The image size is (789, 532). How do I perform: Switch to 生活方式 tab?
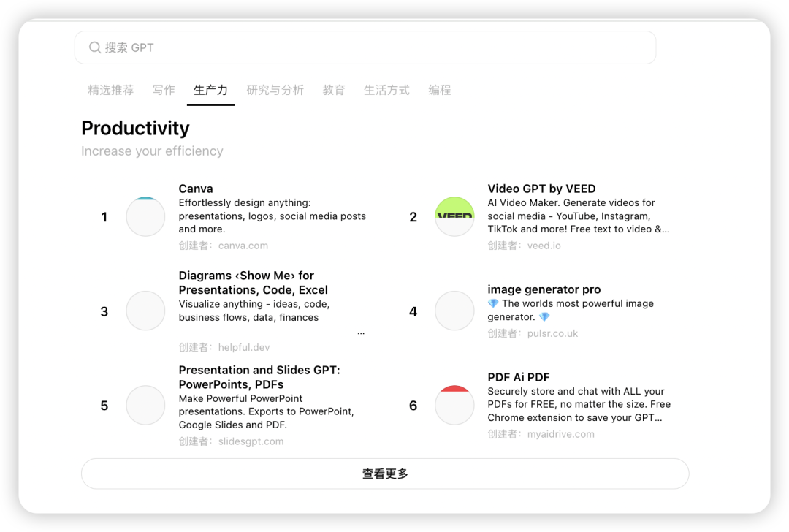[386, 90]
